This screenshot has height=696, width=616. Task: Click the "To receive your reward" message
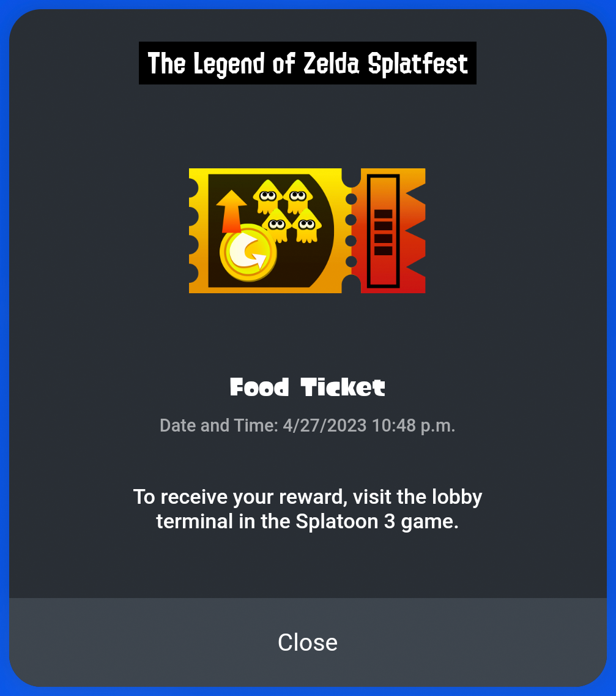308,509
